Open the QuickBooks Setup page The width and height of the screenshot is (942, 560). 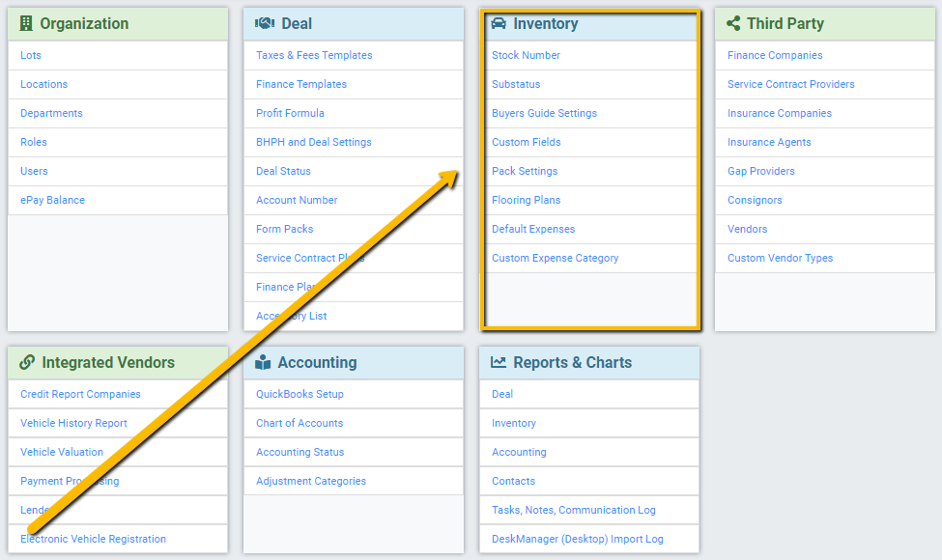click(x=299, y=394)
